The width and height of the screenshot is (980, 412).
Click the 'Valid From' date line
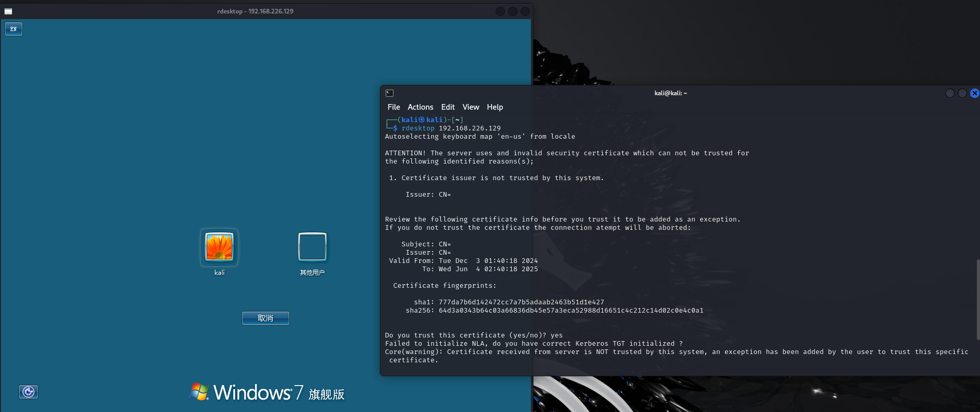coord(463,261)
